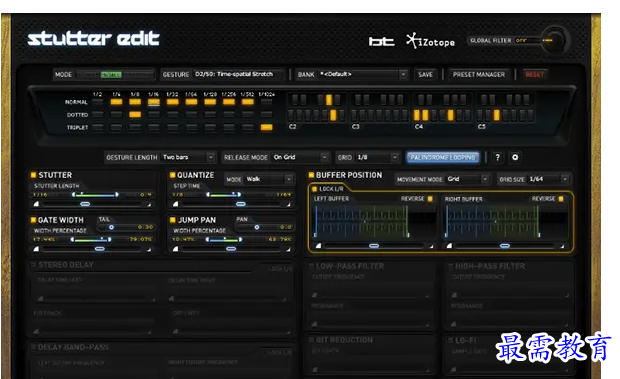This screenshot has width=620, height=379.
Task: Toggle the Normal 1/64 note grid cell
Action: pyautogui.click(x=191, y=102)
